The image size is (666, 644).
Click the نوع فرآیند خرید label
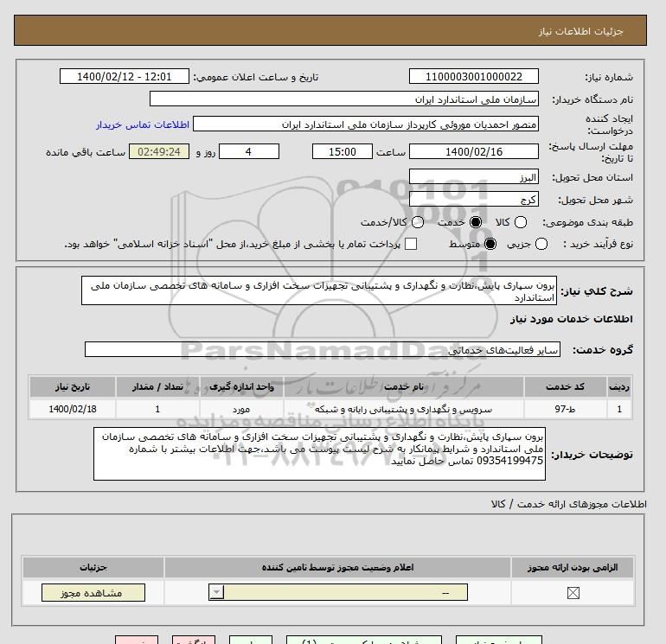pyautogui.click(x=598, y=244)
